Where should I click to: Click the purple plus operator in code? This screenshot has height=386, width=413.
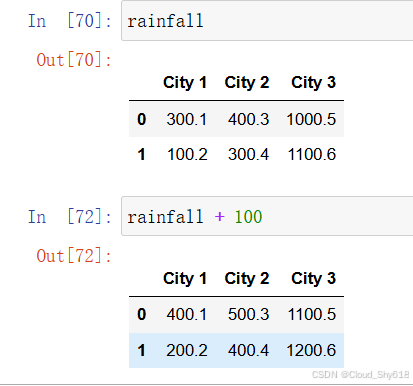(219, 217)
